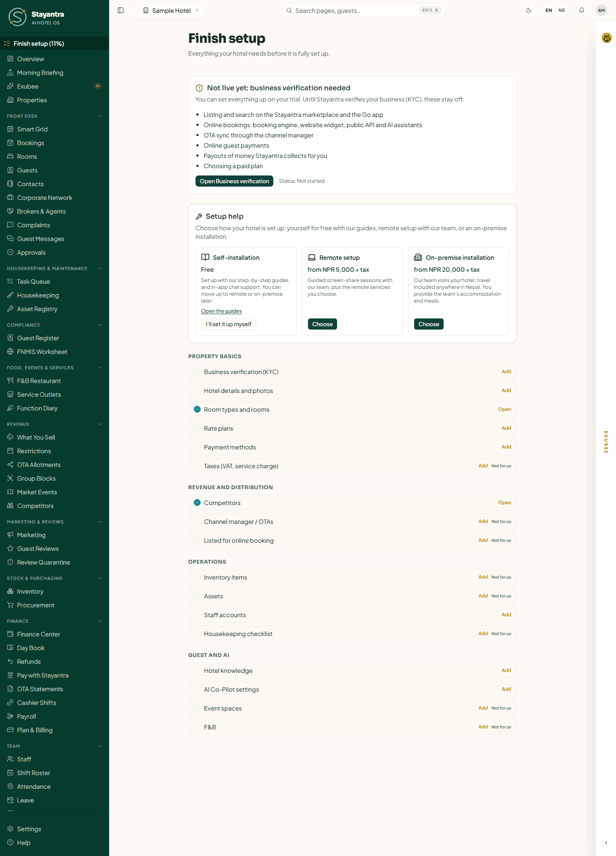Click Open Business verification button
The width and height of the screenshot is (616, 856).
[x=234, y=181]
